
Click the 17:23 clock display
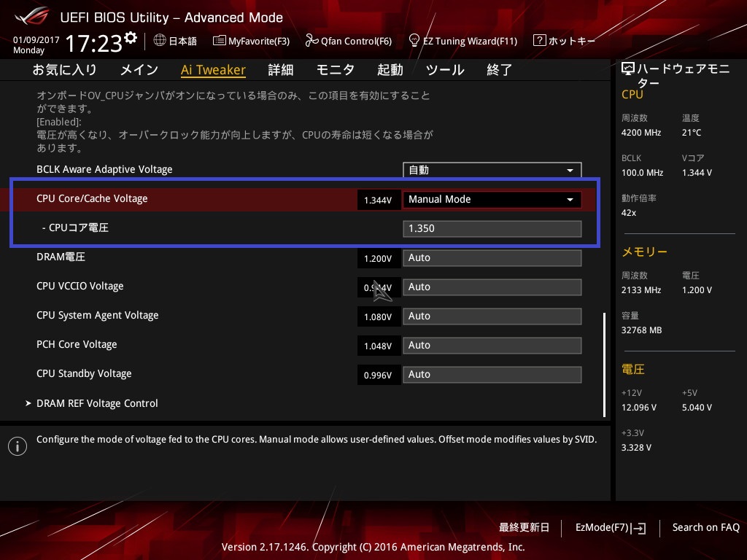point(94,44)
